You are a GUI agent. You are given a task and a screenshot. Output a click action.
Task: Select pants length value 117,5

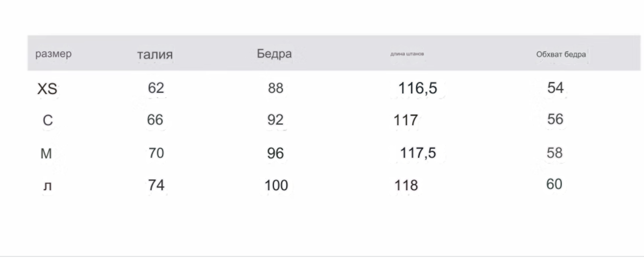[418, 152]
